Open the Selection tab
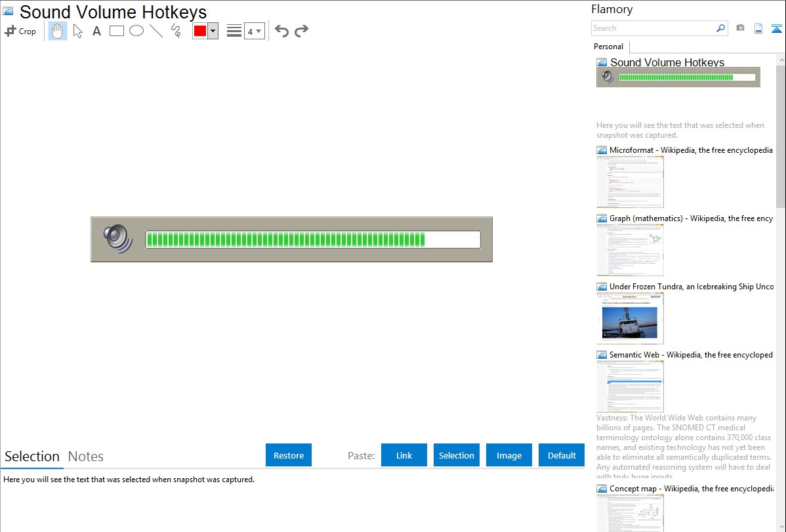This screenshot has height=532, width=786. tap(32, 457)
